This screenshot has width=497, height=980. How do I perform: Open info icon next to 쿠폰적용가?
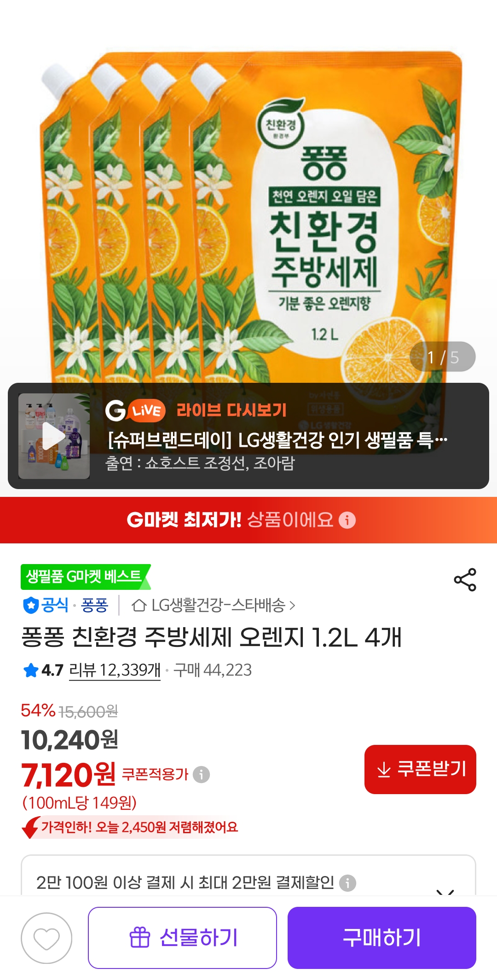[201, 774]
